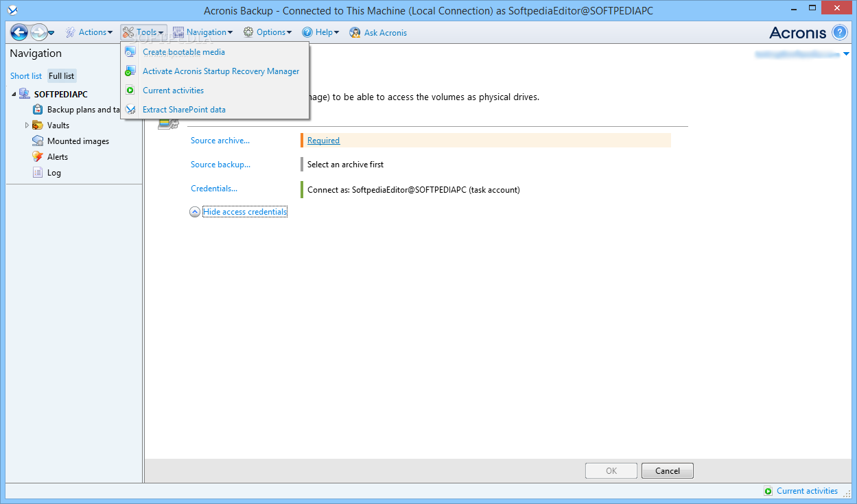Open the Navigation menu
The height and width of the screenshot is (504, 857).
[202, 32]
